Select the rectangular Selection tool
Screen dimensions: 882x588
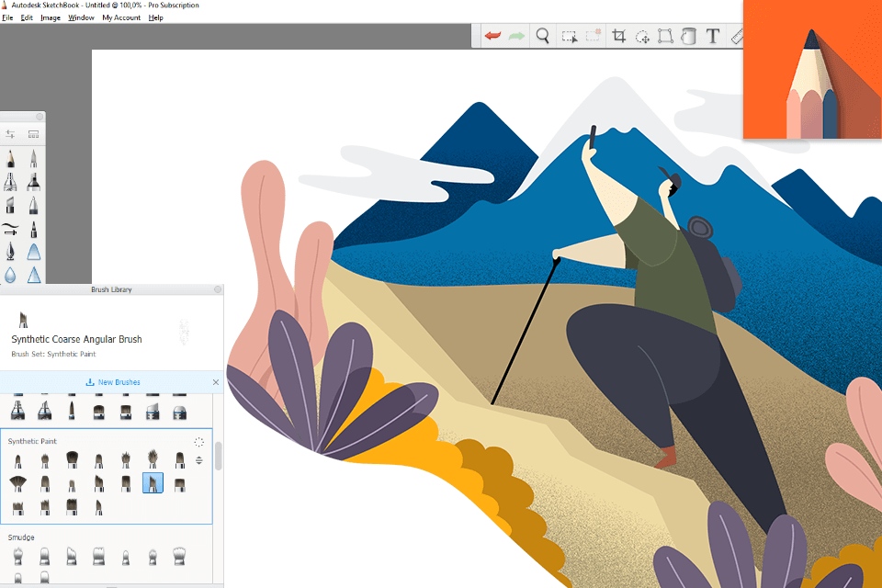click(x=570, y=37)
